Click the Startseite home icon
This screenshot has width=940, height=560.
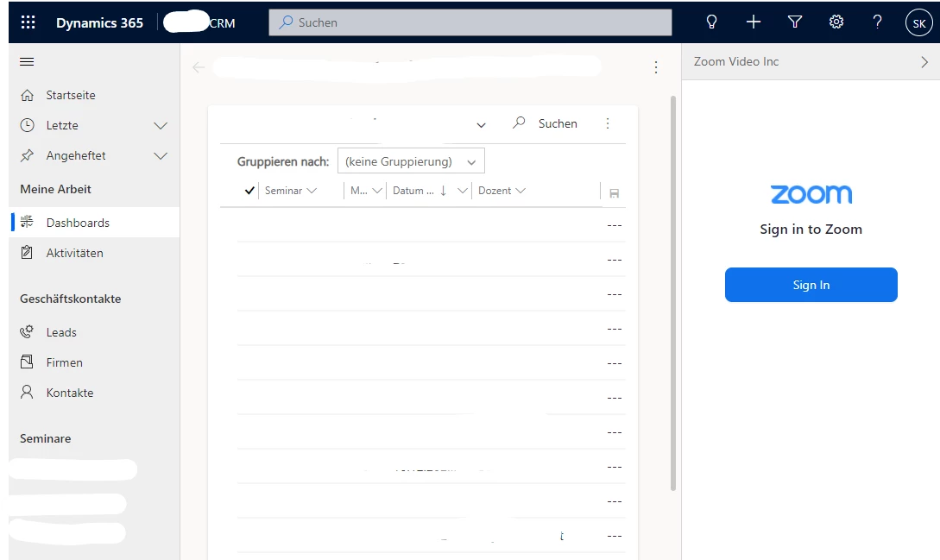pos(27,95)
